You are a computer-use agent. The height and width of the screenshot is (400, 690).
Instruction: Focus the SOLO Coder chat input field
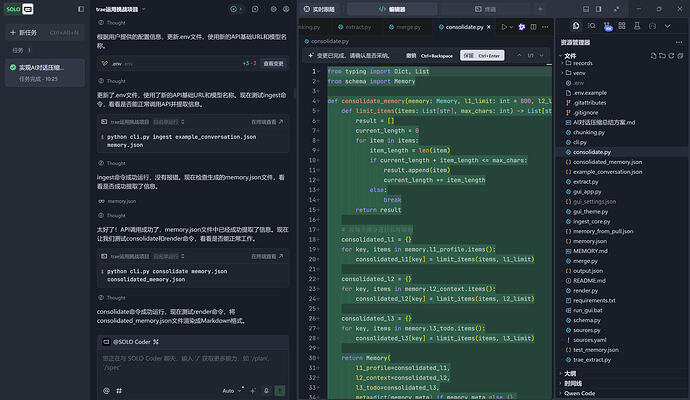[x=193, y=363]
